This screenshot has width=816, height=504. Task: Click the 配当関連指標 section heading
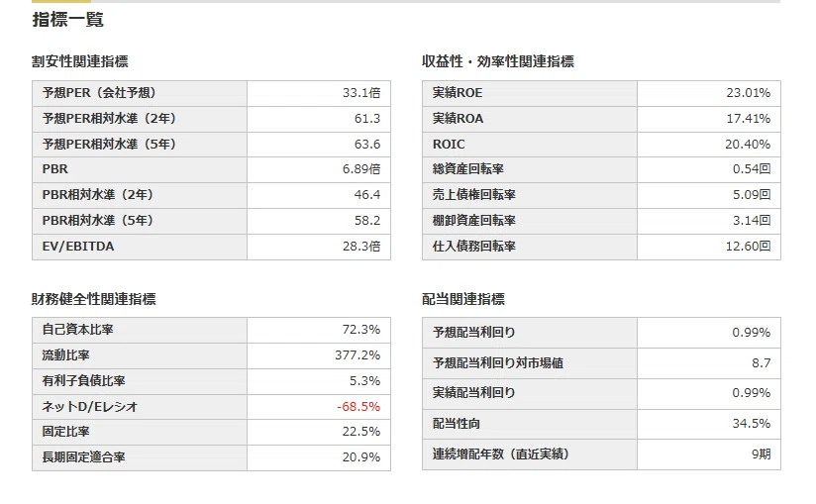[463, 299]
